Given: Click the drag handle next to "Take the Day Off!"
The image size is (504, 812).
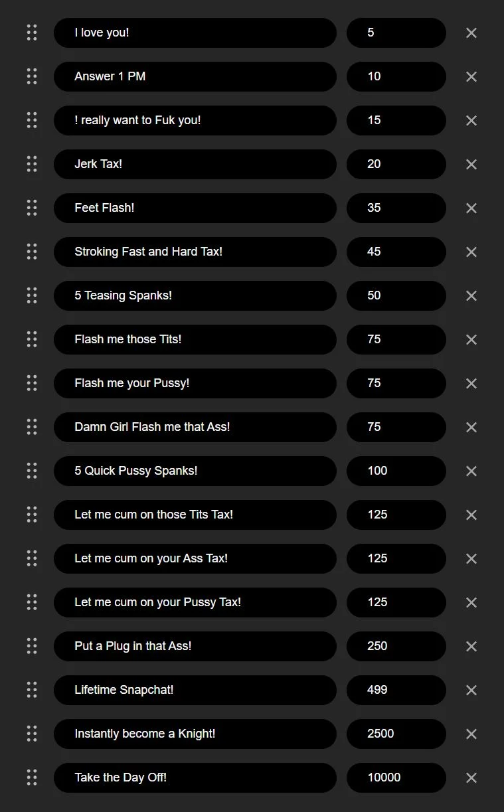Looking at the screenshot, I should (x=32, y=777).
